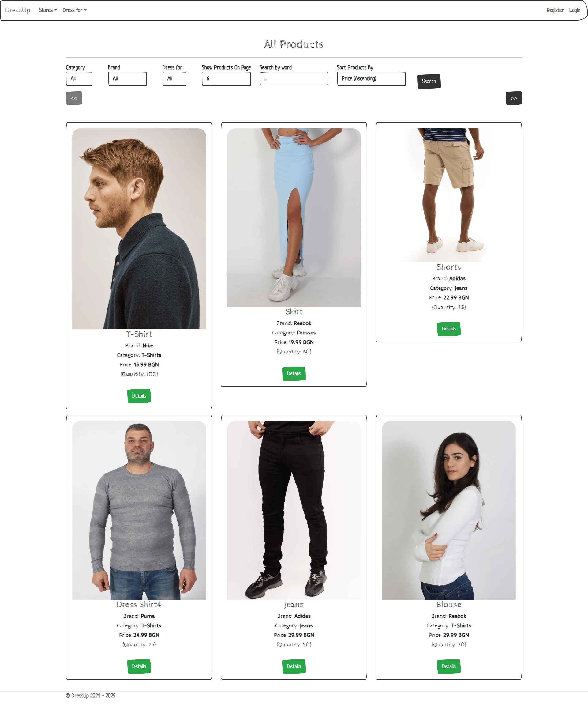This screenshot has height=721, width=588.
Task: Expand the Brand filter dropdown
Action: pos(127,79)
